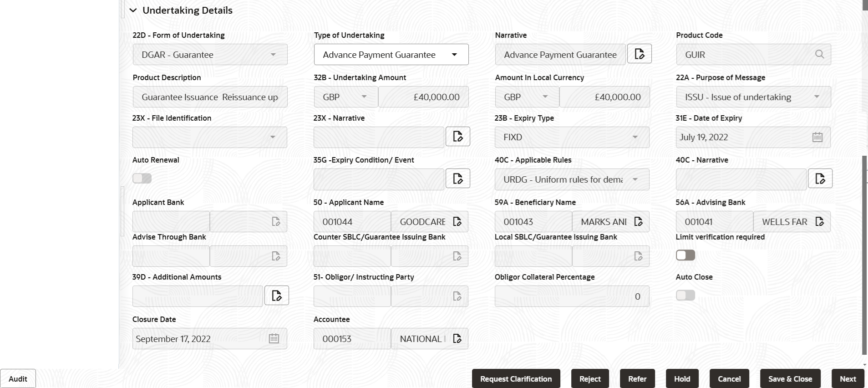Open the Type of Undertaking dropdown
Image resolution: width=868 pixels, height=388 pixels.
click(x=391, y=55)
